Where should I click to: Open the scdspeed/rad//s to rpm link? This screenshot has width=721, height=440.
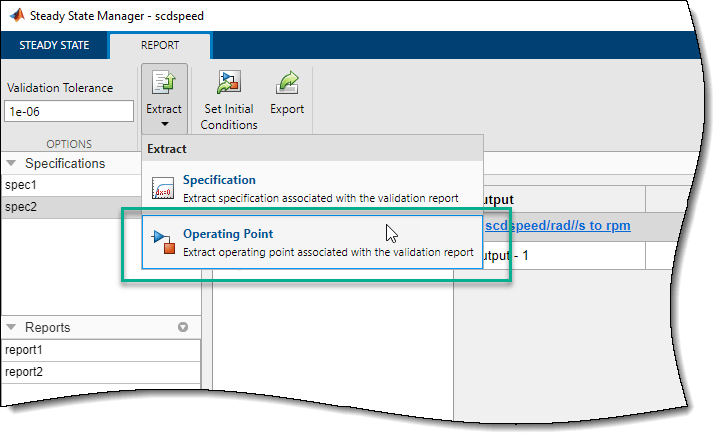point(557,225)
